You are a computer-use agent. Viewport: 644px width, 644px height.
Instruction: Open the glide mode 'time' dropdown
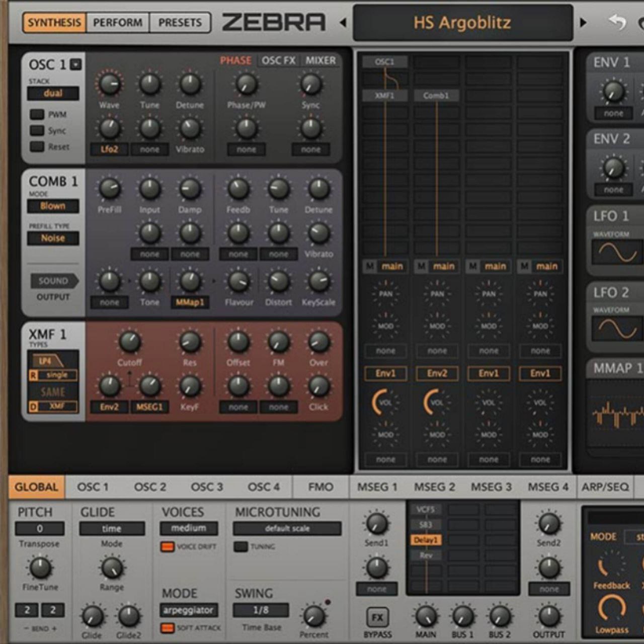[x=112, y=529]
